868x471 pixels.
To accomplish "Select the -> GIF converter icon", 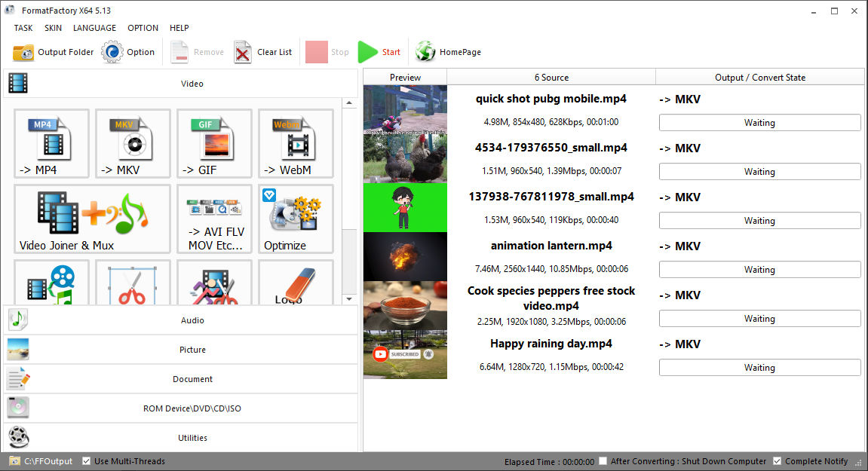I will coord(214,143).
